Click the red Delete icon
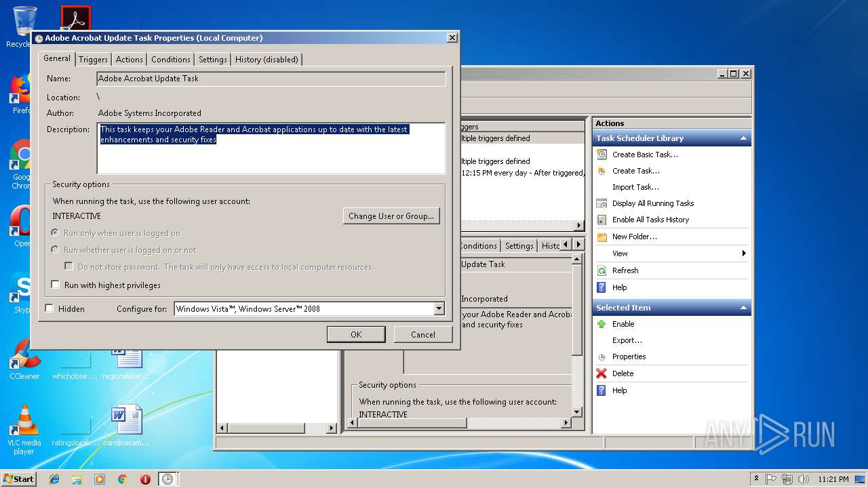 [601, 373]
